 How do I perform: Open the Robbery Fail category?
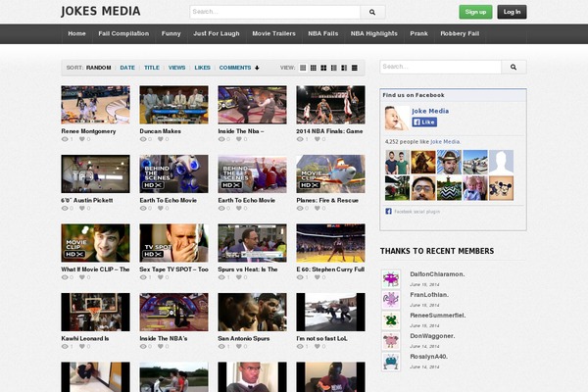pos(460,33)
